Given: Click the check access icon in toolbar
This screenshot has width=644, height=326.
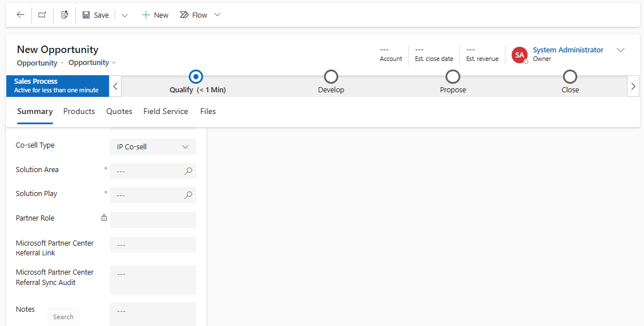Looking at the screenshot, I should pos(64,15).
